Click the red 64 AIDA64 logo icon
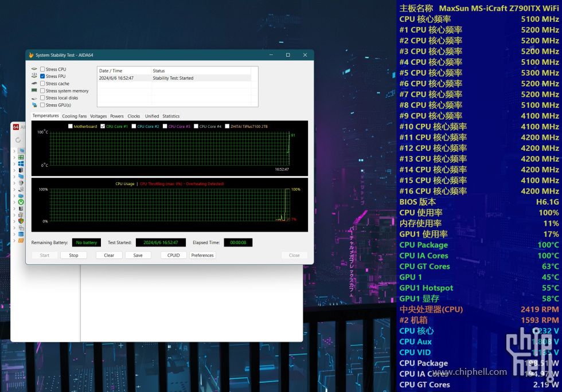 (x=16, y=127)
